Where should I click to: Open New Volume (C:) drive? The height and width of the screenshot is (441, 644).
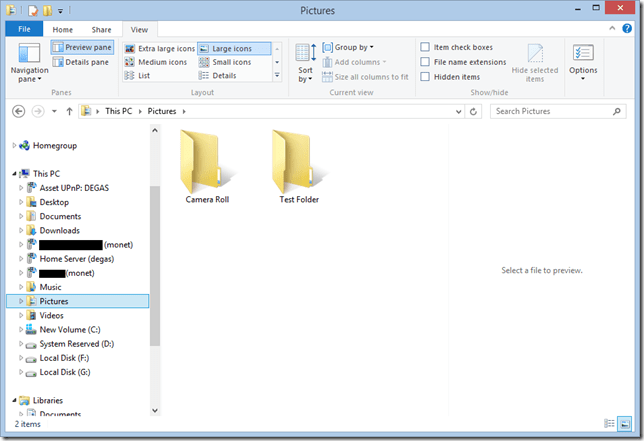pos(70,330)
